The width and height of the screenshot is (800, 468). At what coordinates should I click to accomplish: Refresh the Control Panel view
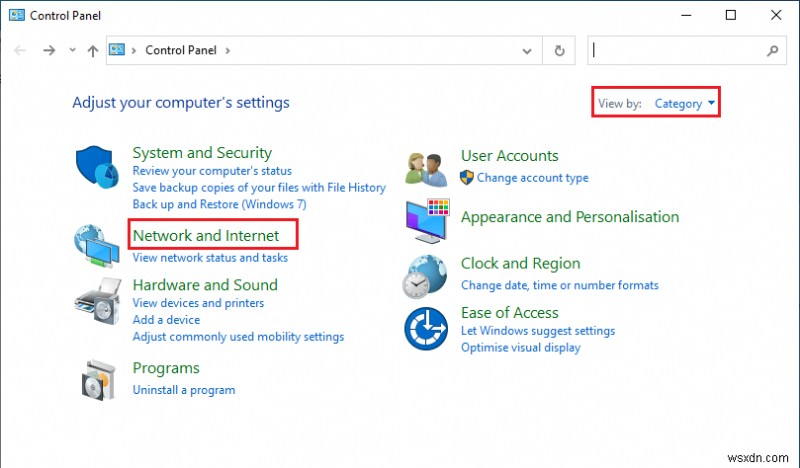[560, 50]
